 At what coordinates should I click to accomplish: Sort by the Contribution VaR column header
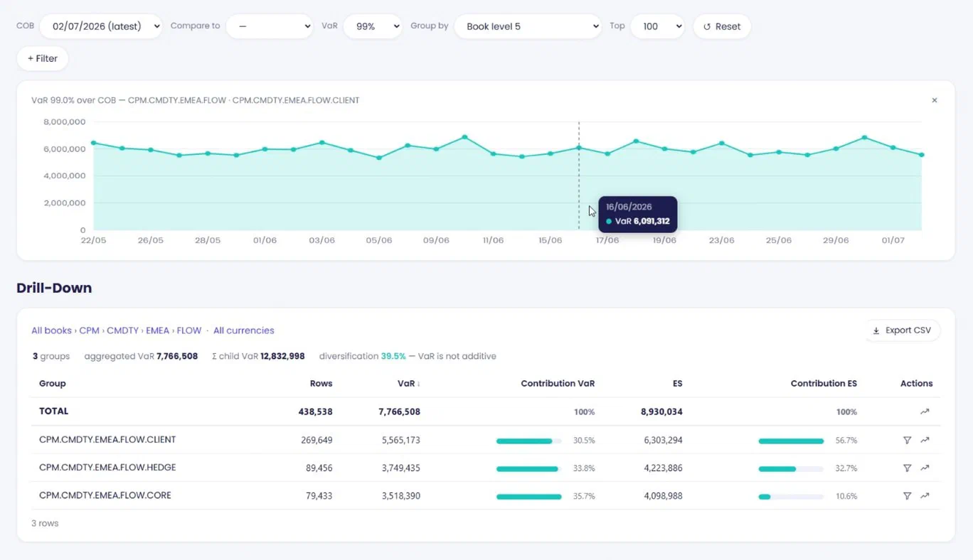pyautogui.click(x=558, y=383)
